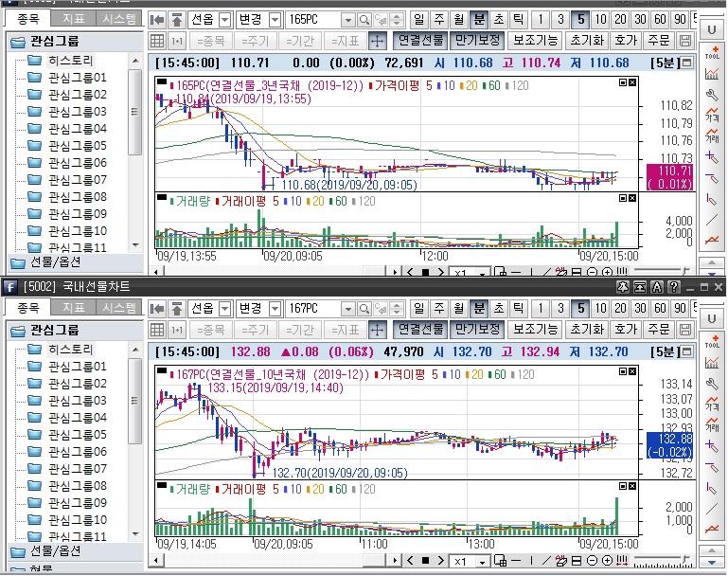The image size is (728, 576).
Task: Switch to 지표 tab in upper left panel
Action: click(x=74, y=19)
